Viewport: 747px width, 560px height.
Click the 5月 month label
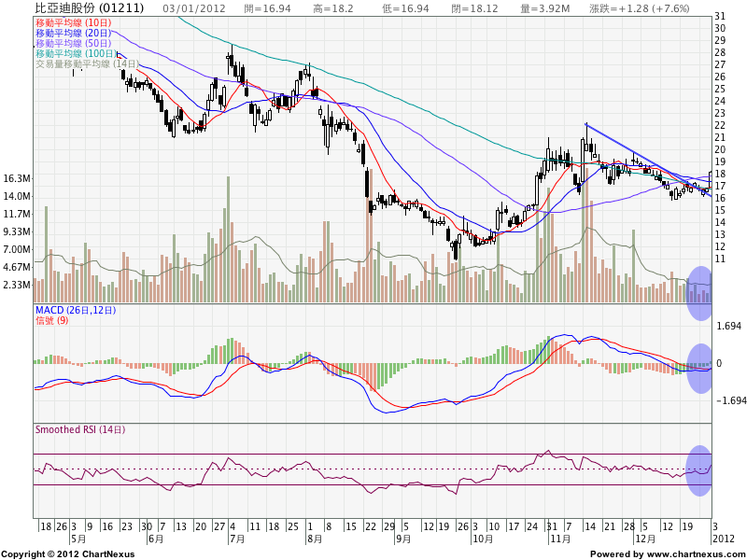pos(78,539)
